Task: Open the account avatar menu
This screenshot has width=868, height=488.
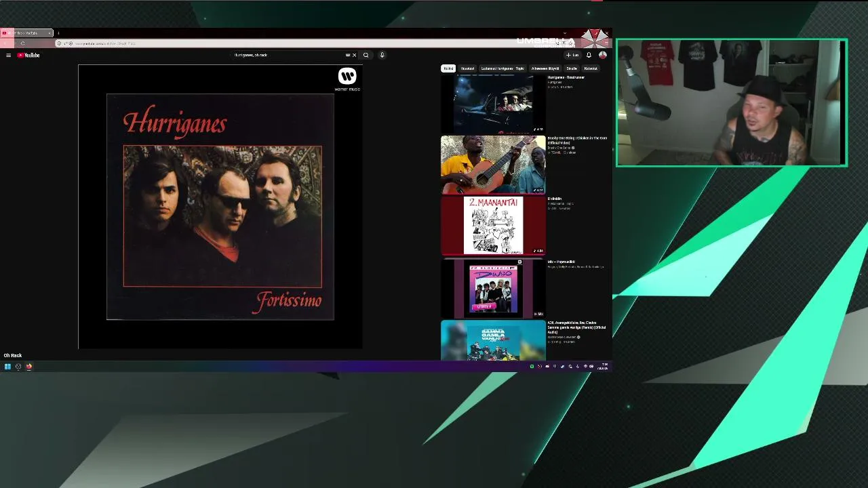Action: [x=602, y=55]
